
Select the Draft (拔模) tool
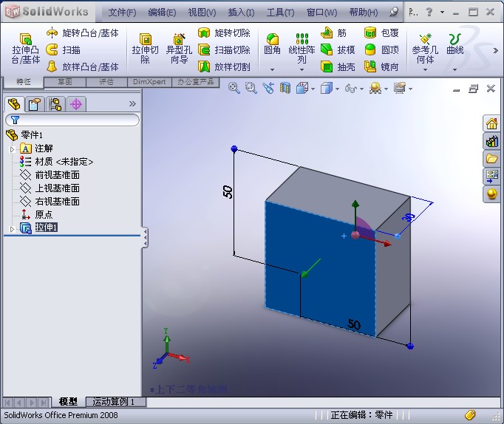pos(338,49)
